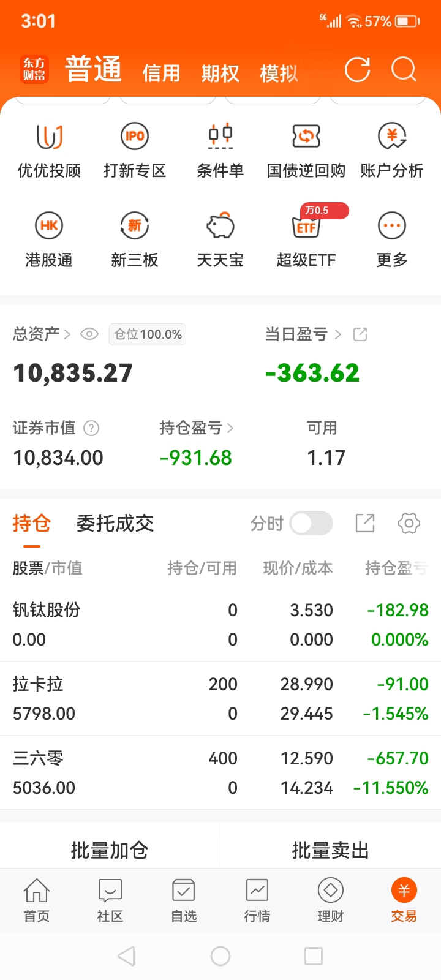Select the 委托成交 tab

pos(115,524)
